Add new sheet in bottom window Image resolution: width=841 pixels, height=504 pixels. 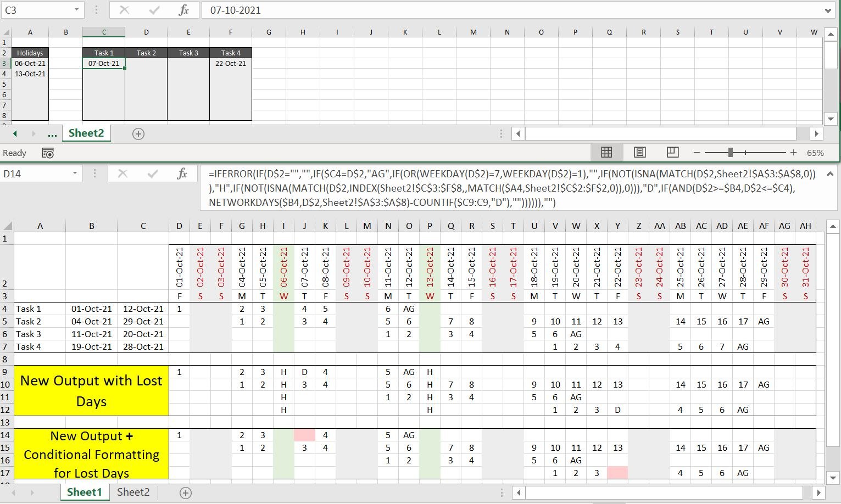186,492
